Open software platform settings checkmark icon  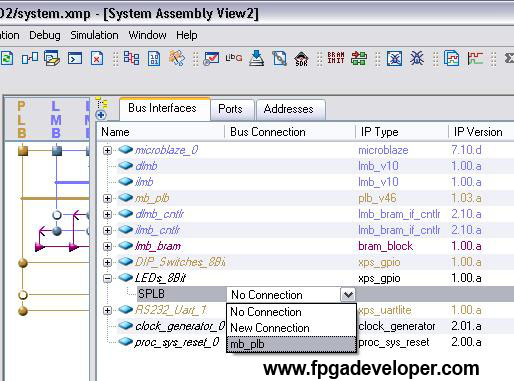click(x=211, y=59)
